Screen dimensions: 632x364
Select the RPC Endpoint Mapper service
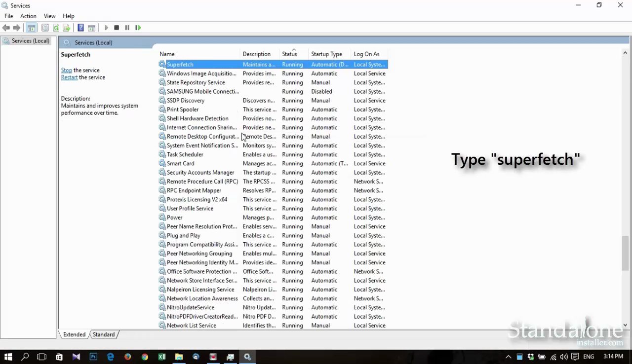click(x=273, y=191)
